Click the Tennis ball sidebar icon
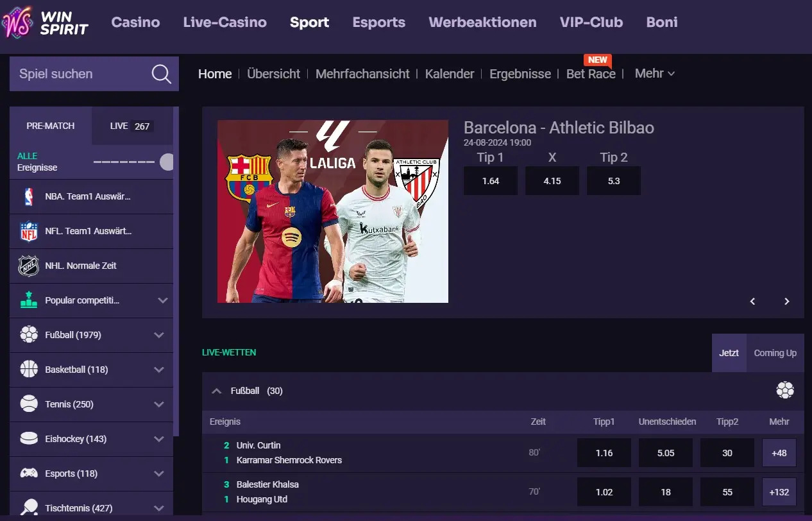This screenshot has width=812, height=521. coord(29,404)
